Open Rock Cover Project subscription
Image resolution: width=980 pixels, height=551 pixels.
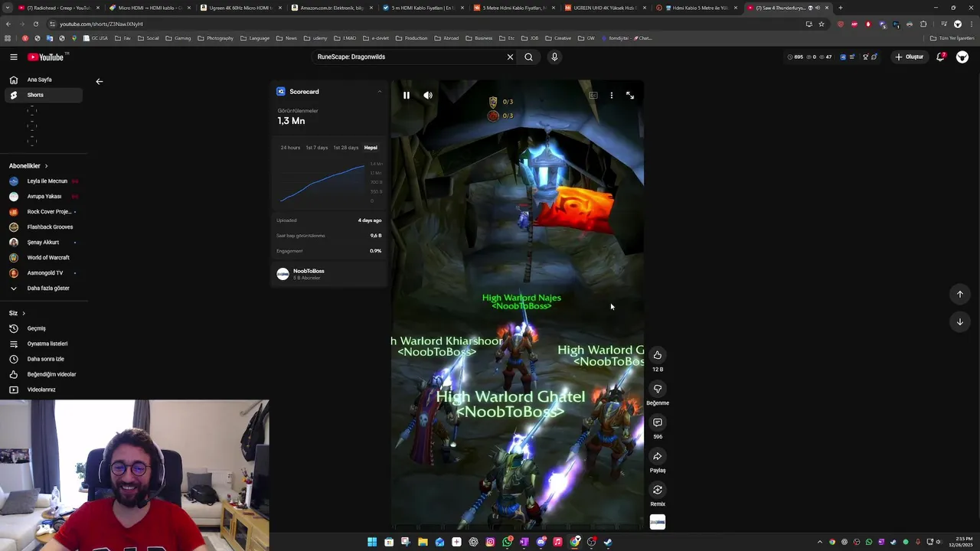tap(43, 212)
